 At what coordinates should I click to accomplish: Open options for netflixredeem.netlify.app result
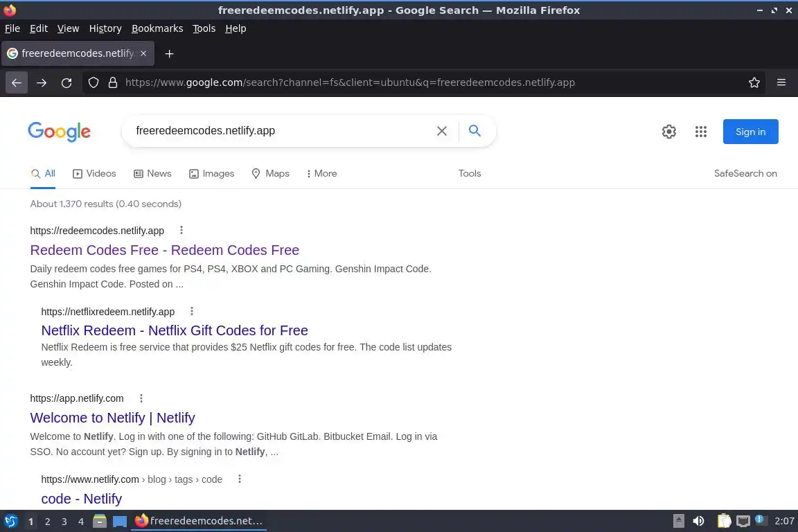pos(192,311)
